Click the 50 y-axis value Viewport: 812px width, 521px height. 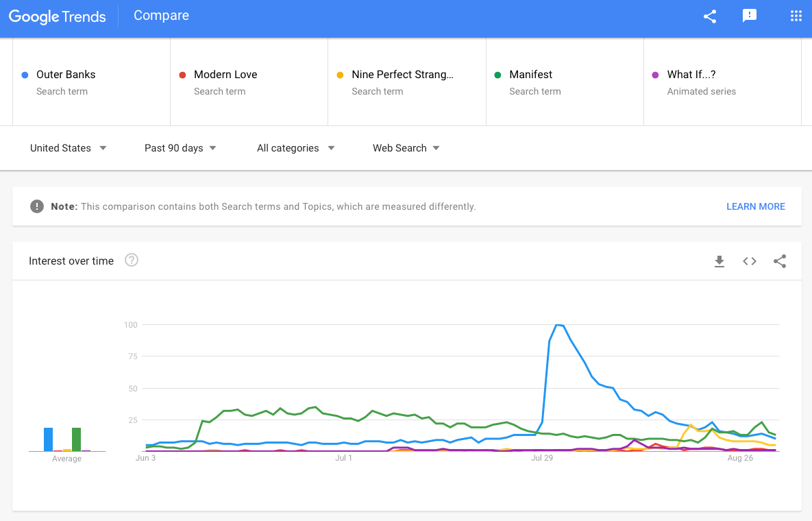pos(133,389)
